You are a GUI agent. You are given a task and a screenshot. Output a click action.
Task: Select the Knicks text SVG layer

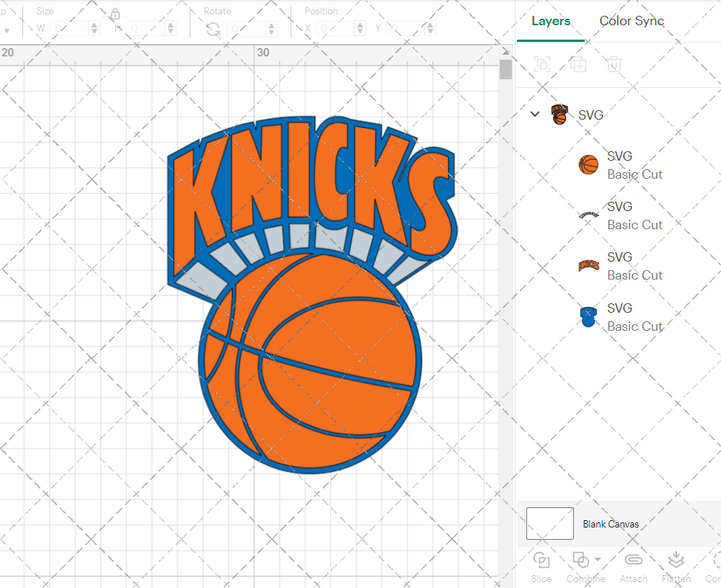588,265
